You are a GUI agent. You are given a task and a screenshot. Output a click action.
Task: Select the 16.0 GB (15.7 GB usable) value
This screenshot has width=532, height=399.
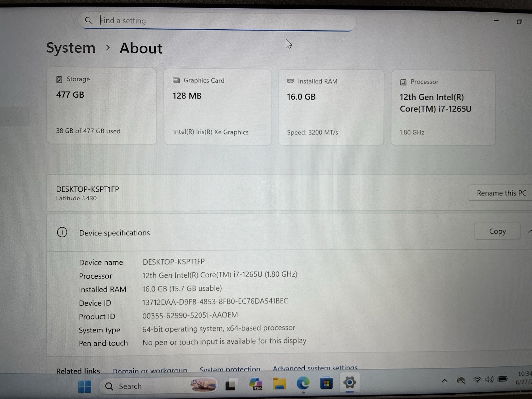click(182, 288)
